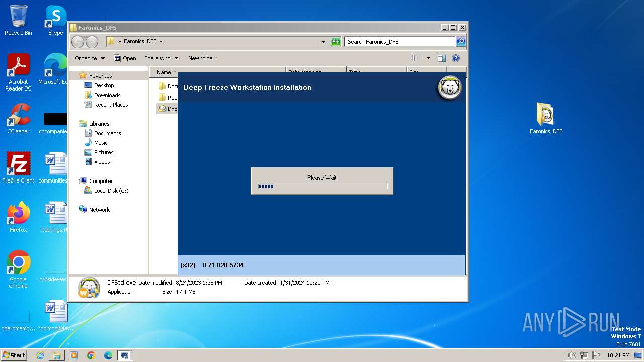Image resolution: width=644 pixels, height=362 pixels.
Task: Select Videos library in navigation pane
Action: click(x=102, y=162)
